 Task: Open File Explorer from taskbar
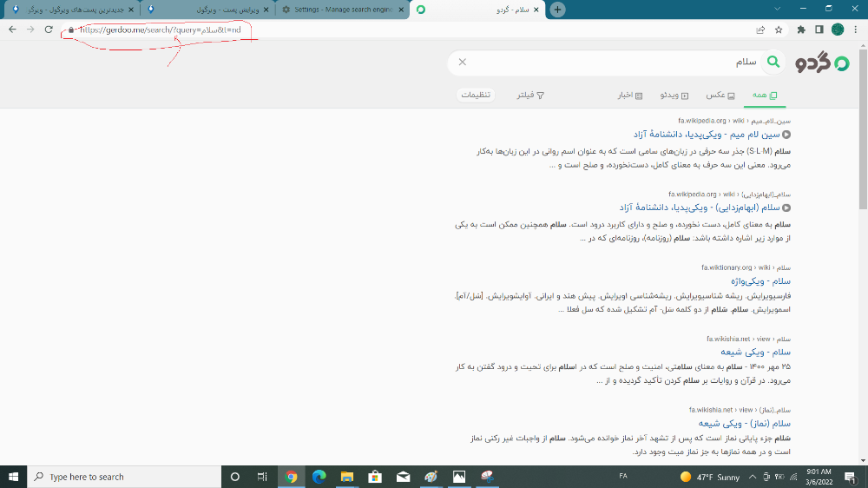pos(347,477)
